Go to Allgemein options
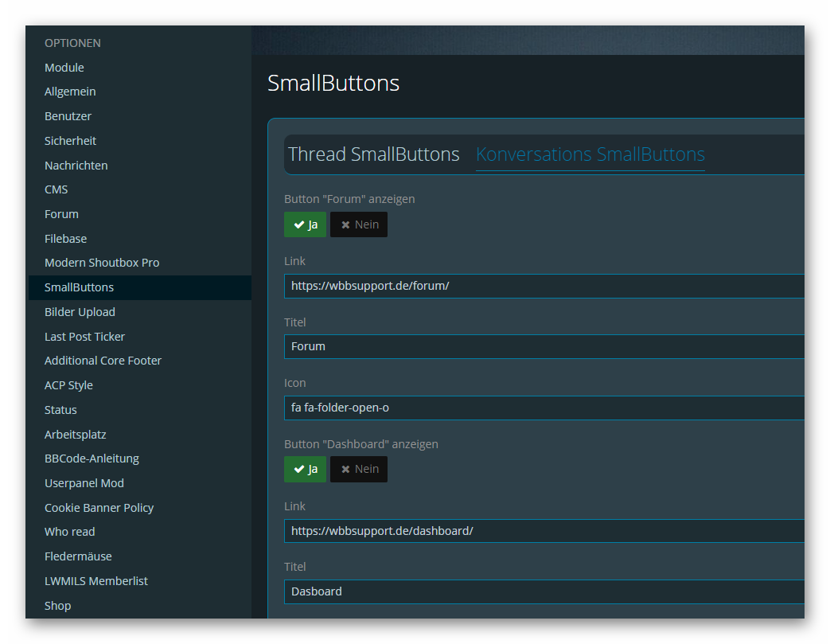This screenshot has height=644, width=830. tap(70, 92)
